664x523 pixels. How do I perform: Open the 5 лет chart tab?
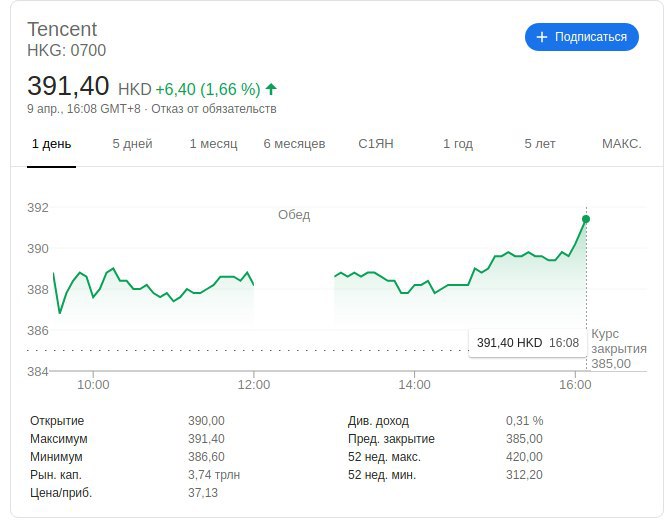click(x=540, y=144)
